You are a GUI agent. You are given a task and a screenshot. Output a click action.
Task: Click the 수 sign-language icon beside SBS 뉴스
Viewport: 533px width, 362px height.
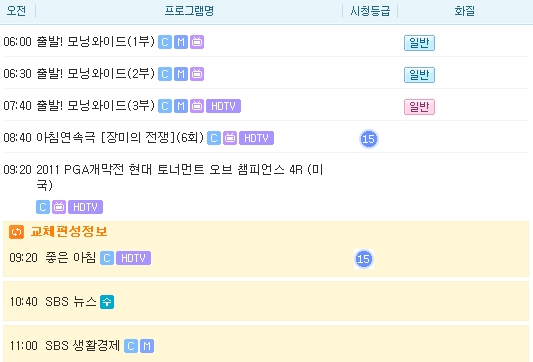107,302
